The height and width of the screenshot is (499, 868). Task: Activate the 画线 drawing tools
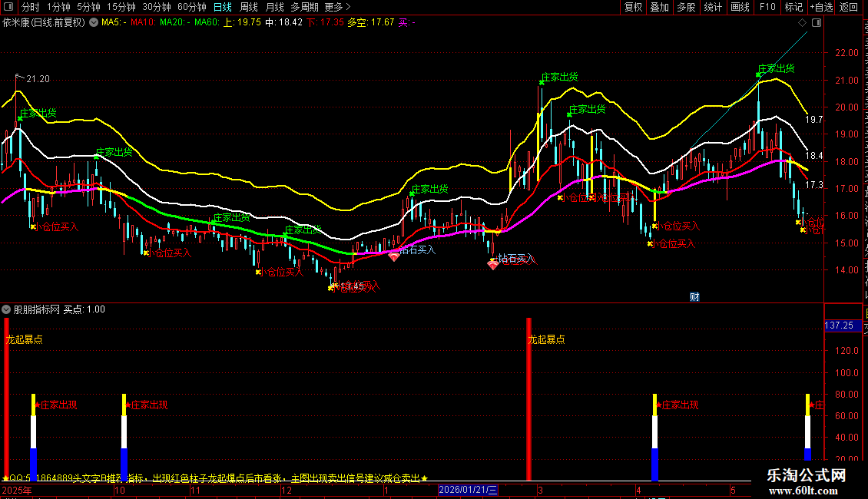[x=740, y=7]
